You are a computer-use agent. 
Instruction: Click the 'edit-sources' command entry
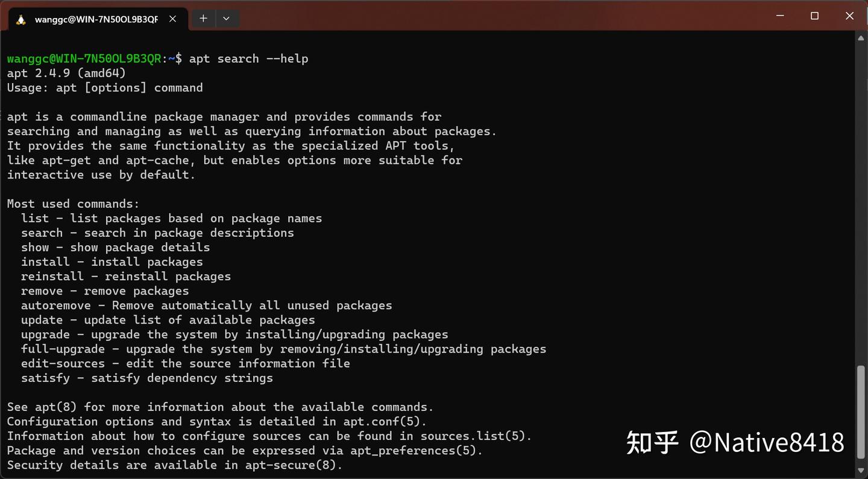[63, 363]
